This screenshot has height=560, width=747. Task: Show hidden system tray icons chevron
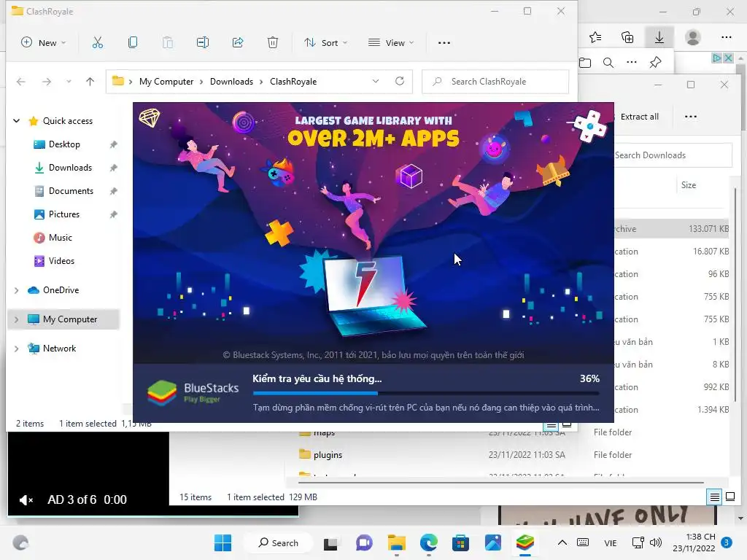pos(562,542)
